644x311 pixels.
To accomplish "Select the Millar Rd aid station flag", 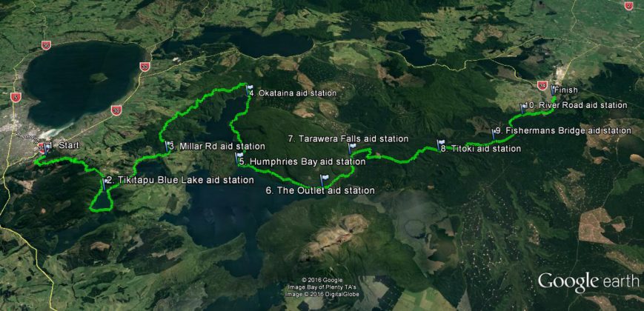I will tap(168, 147).
